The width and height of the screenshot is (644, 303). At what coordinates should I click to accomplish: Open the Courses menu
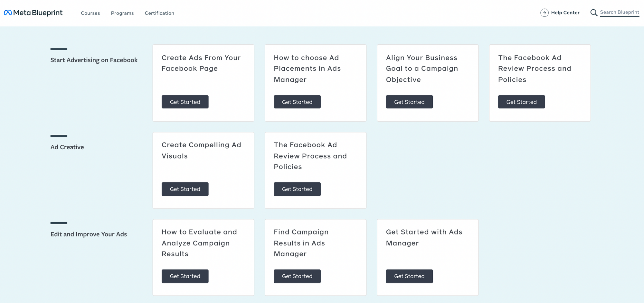90,13
